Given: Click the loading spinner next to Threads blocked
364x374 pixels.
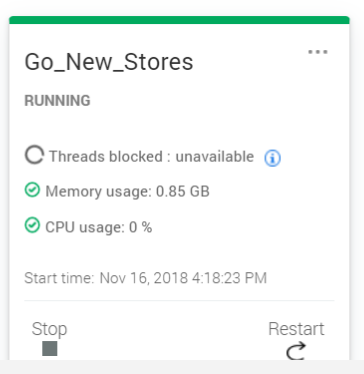Looking at the screenshot, I should click(x=34, y=155).
